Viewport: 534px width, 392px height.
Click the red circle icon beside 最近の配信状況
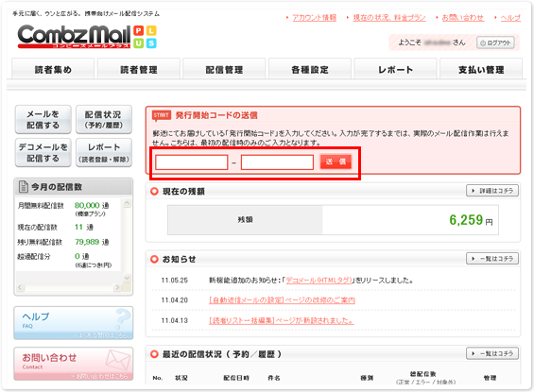tap(154, 354)
